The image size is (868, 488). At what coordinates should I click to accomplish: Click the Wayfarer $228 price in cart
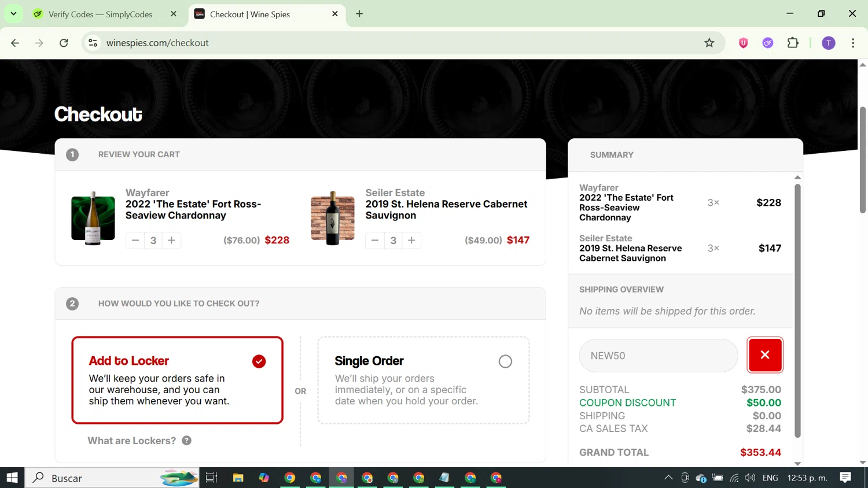click(x=277, y=240)
